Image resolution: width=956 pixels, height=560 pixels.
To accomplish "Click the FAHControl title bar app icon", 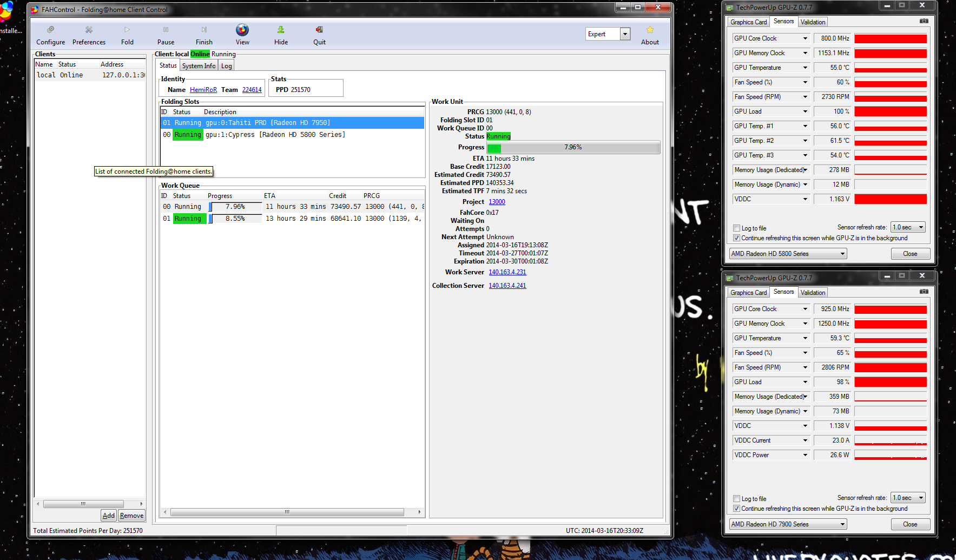I will click(35, 9).
